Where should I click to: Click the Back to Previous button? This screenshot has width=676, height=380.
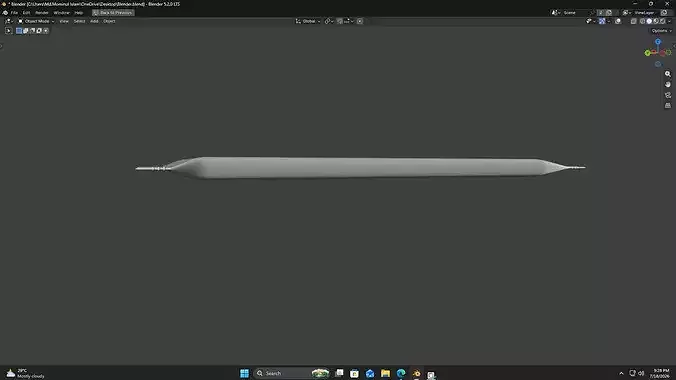coord(113,13)
